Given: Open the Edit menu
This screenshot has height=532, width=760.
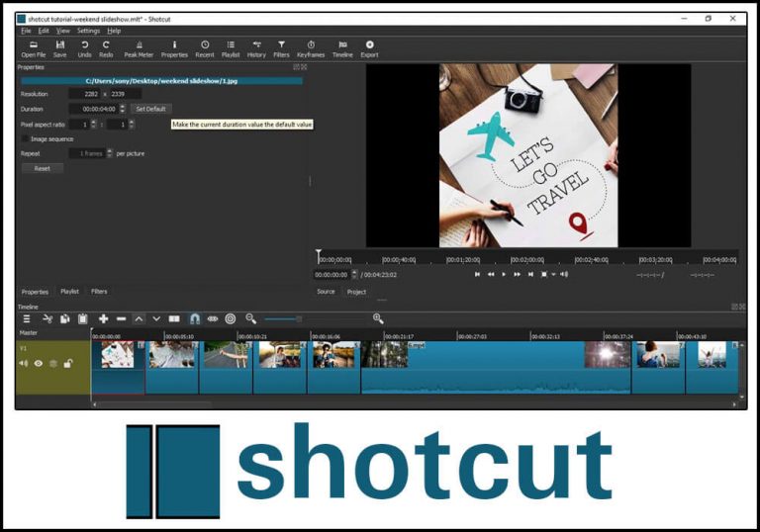Looking at the screenshot, I should [44, 31].
